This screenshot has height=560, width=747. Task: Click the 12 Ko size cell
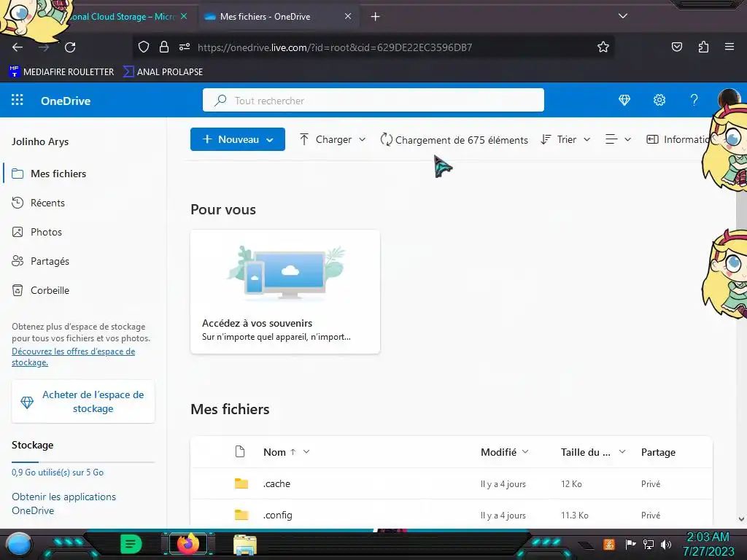571,484
